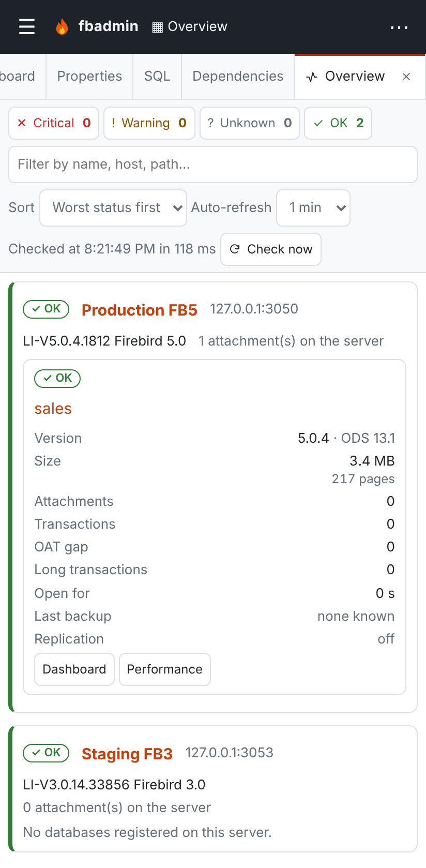This screenshot has width=426, height=868.
Task: Click the 3.4 MB size value
Action: pyautogui.click(x=372, y=461)
